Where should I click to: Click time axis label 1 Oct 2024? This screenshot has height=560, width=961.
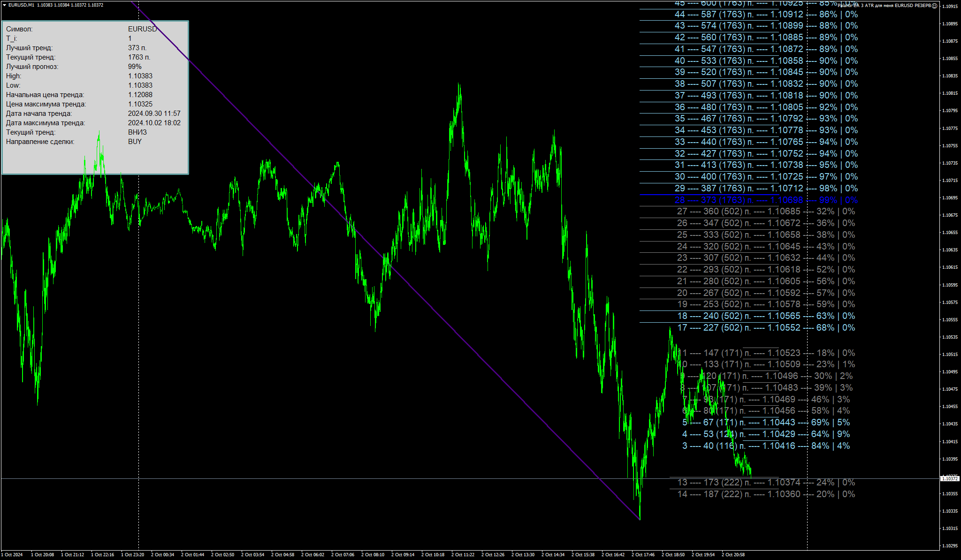click(x=12, y=555)
